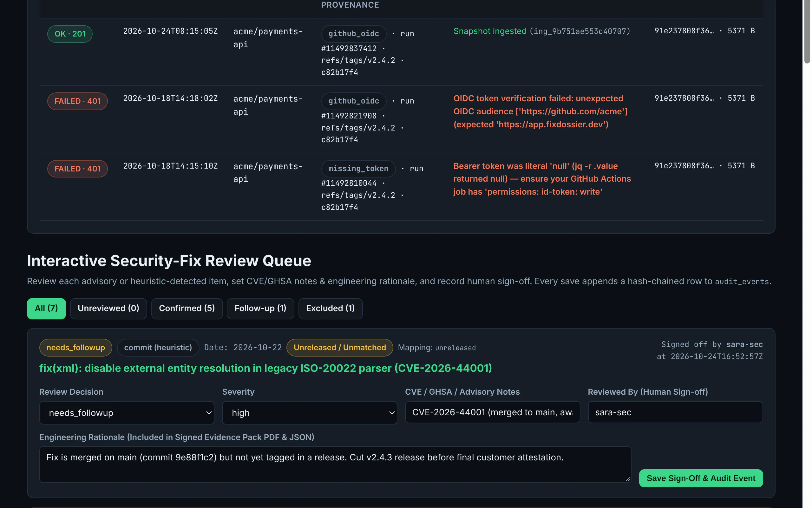Edit the CVE / GHSA Advisory Notes field
Screen dimensions: 812x508
click(x=493, y=412)
